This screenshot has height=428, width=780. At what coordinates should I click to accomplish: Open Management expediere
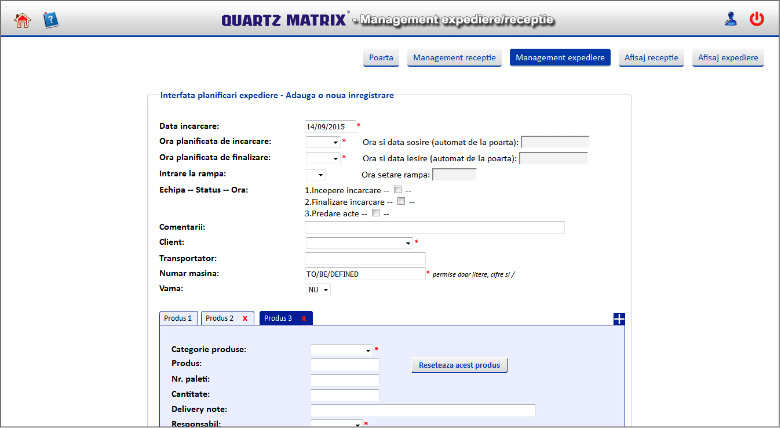click(x=560, y=58)
